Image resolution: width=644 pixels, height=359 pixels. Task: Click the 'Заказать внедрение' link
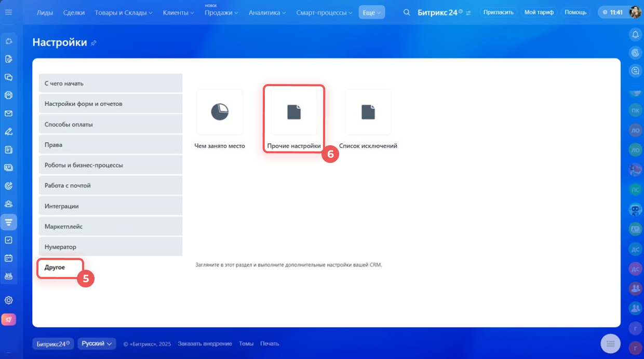[205, 343]
